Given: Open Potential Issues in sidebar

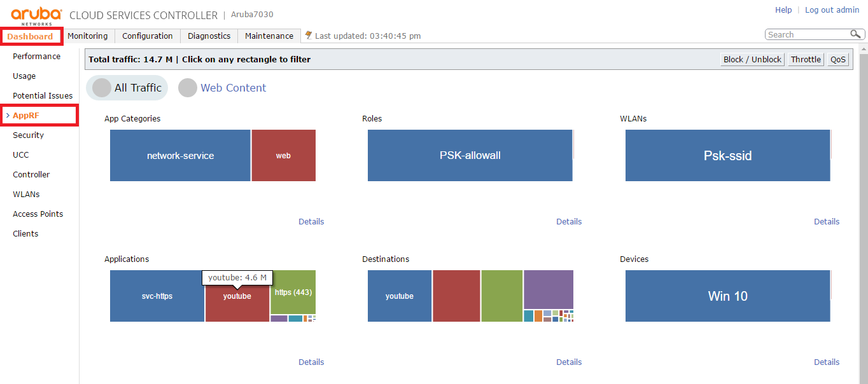Looking at the screenshot, I should (x=43, y=95).
